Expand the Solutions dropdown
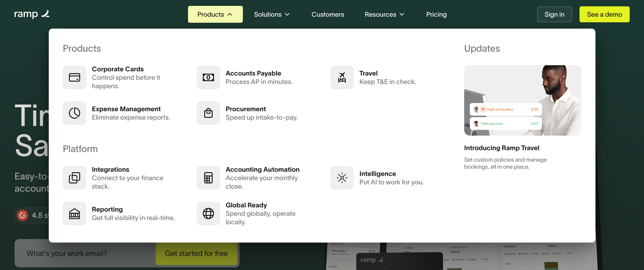The width and height of the screenshot is (644, 270). pos(271,14)
